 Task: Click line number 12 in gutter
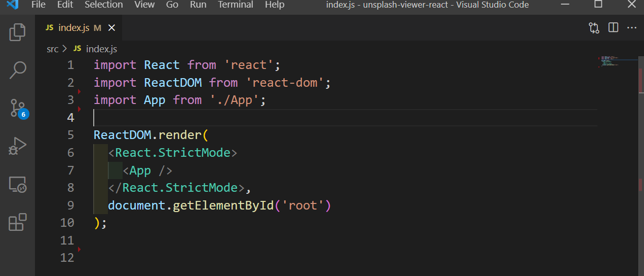click(x=67, y=258)
